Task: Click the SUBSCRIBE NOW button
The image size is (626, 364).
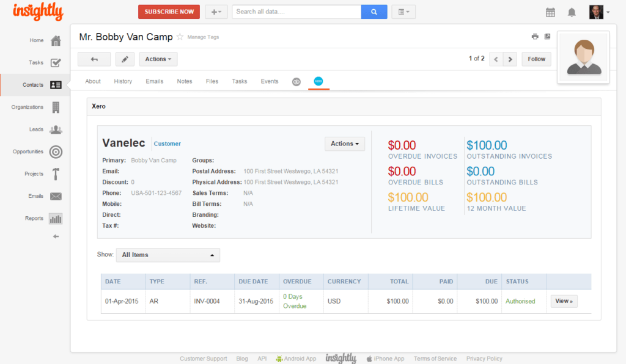Action: pyautogui.click(x=169, y=11)
